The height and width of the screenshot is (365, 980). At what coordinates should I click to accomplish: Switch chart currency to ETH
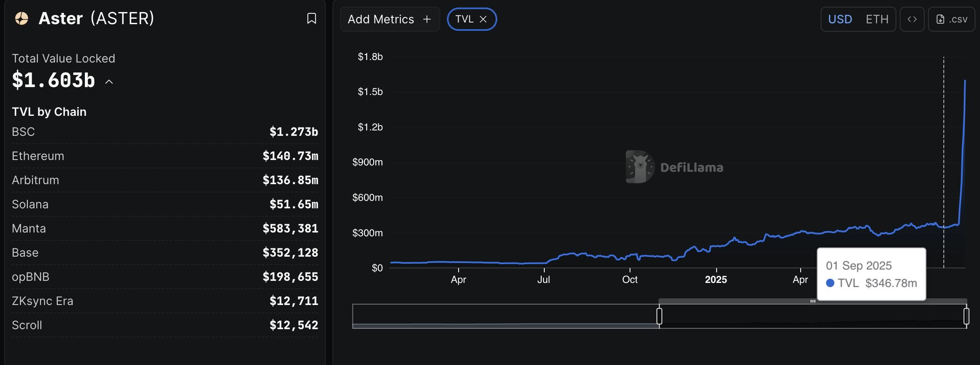[877, 19]
